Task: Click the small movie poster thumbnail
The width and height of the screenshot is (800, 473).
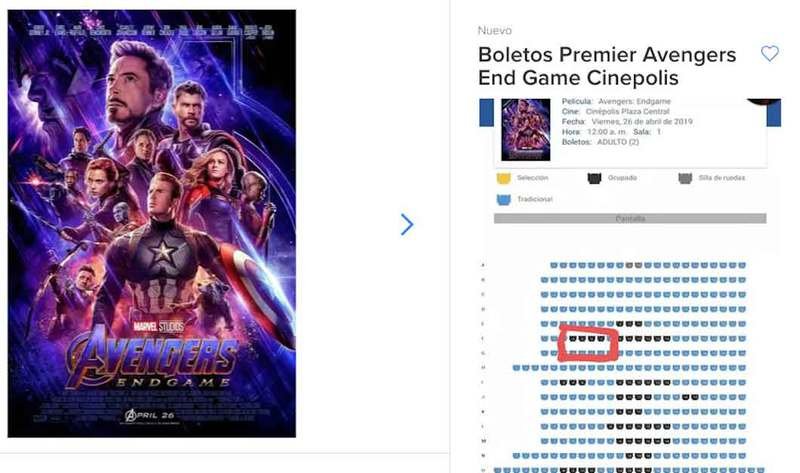Action: click(526, 130)
